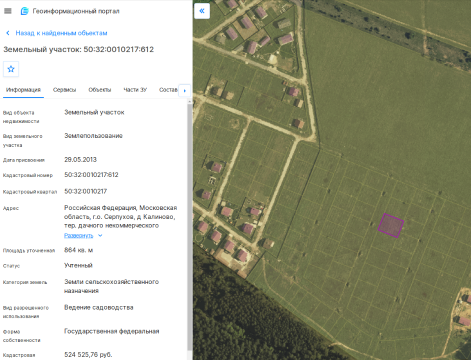The height and width of the screenshot is (360, 471).
Task: Click back arrow next to Назад
Action: pos(8,33)
